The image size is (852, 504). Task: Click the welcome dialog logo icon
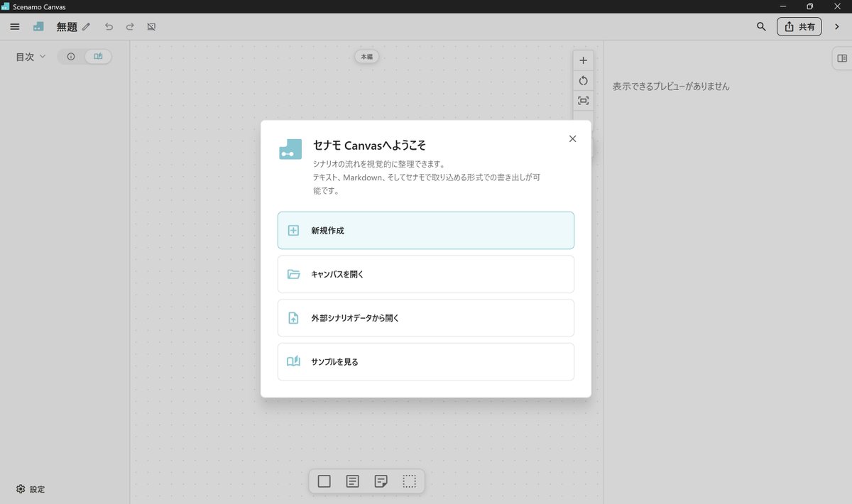(x=290, y=148)
